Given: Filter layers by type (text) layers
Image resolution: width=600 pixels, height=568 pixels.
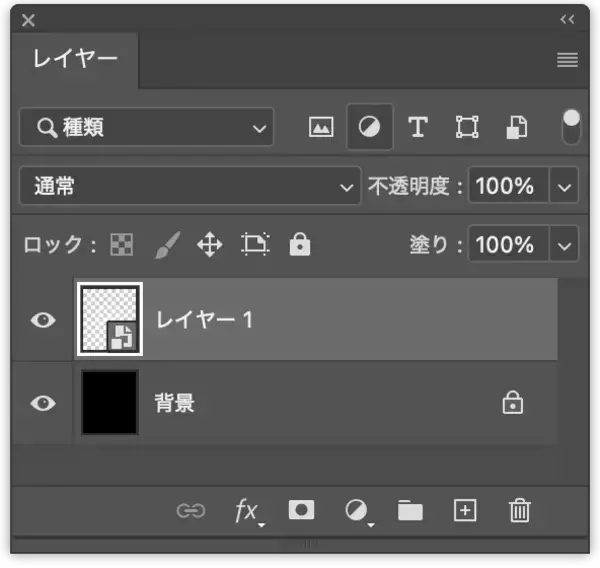Looking at the screenshot, I should pyautogui.click(x=417, y=127).
